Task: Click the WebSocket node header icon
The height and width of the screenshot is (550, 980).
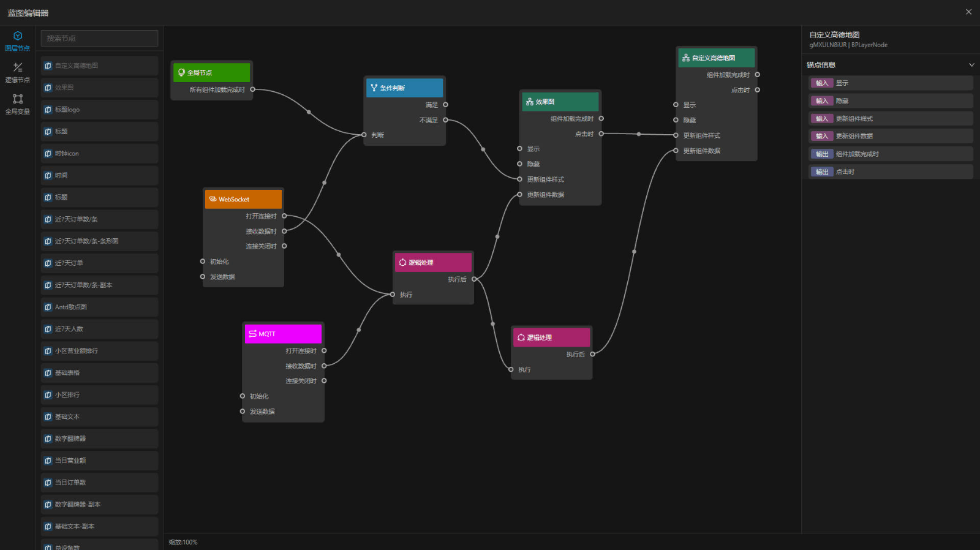Action: click(x=213, y=199)
